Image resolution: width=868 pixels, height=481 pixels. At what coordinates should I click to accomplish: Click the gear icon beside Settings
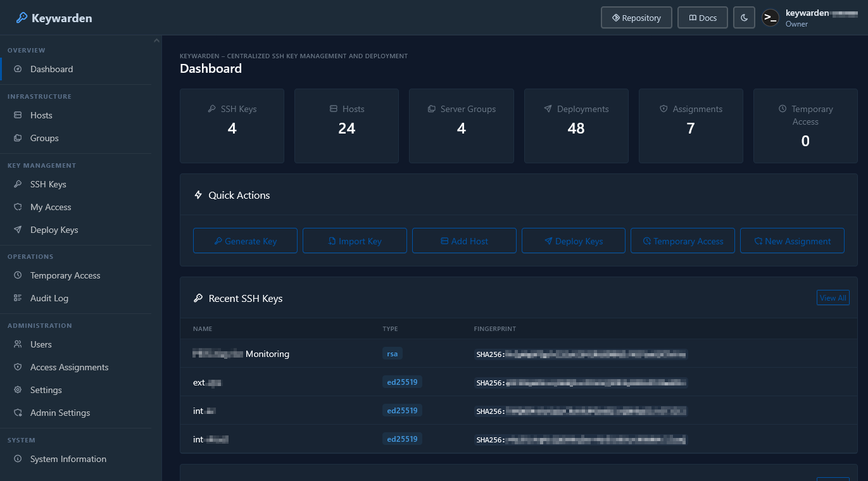[18, 390]
